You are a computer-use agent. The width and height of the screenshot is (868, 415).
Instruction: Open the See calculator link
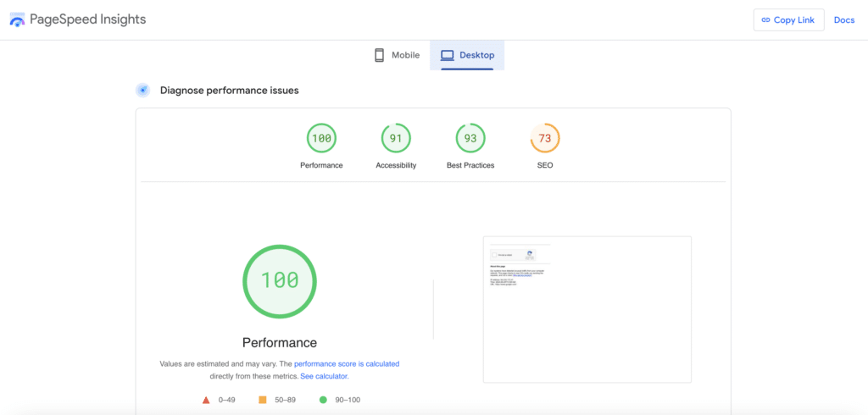(x=324, y=376)
